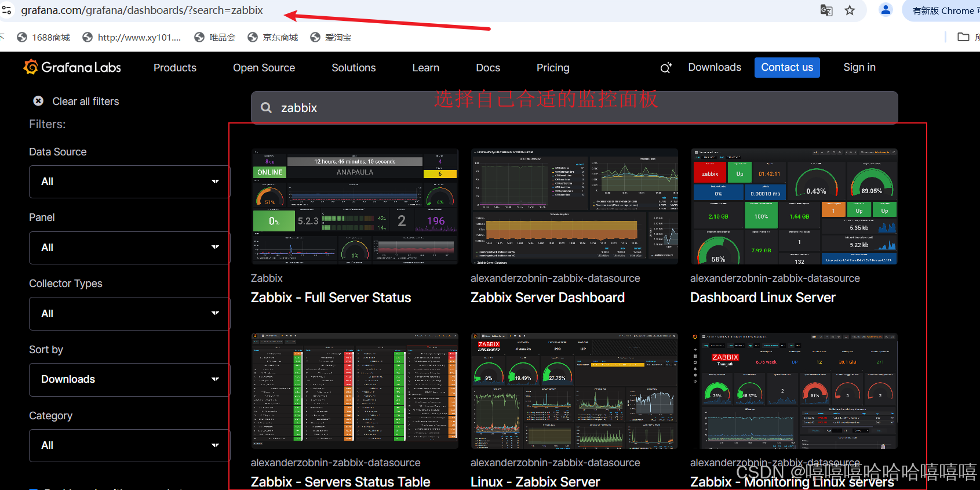Go to the Docs page
980x490 pixels.
488,68
